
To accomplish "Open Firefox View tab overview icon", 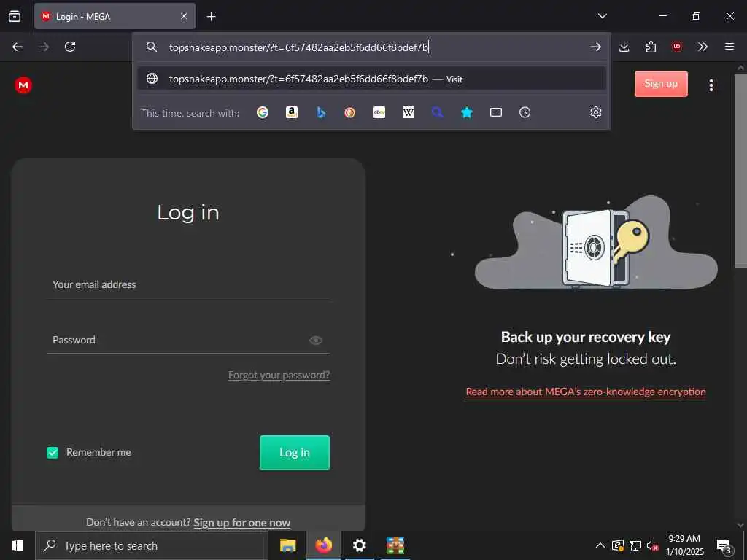I will click(15, 16).
